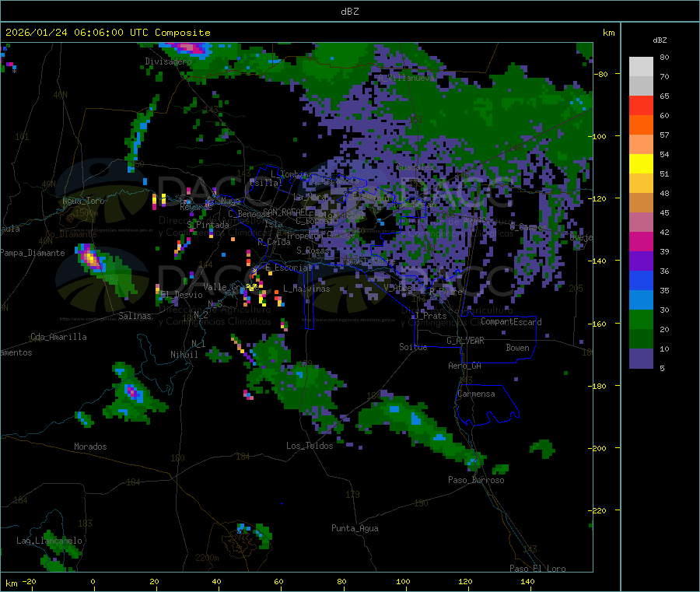Click the 2026/01/24 06:06:00 UTC Composite timestamp
This screenshot has height=592, width=700.
tap(107, 33)
